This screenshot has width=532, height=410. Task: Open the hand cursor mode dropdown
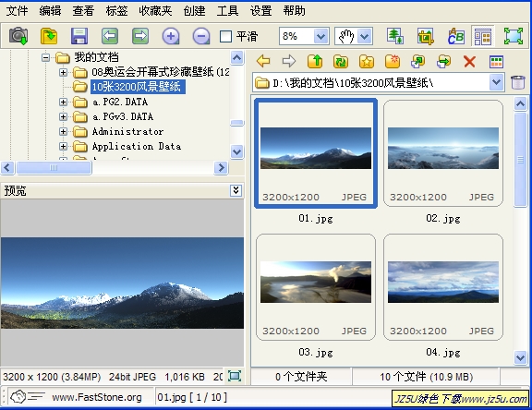tap(365, 36)
